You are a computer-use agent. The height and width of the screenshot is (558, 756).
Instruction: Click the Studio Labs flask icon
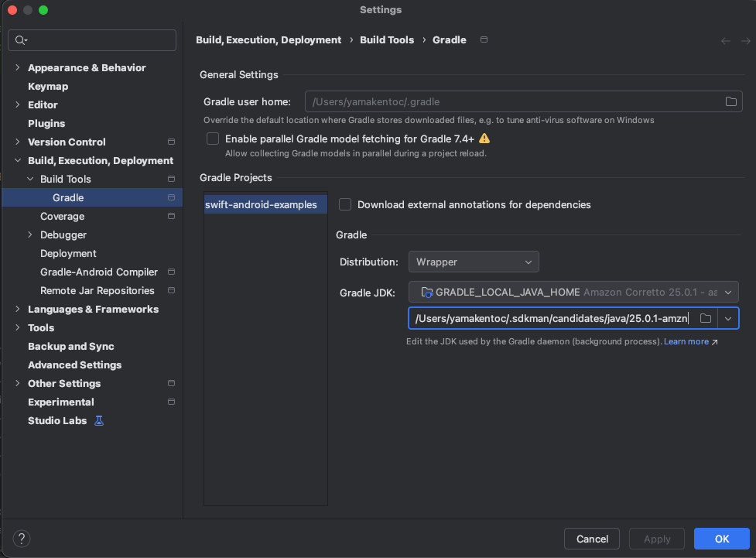click(x=98, y=420)
